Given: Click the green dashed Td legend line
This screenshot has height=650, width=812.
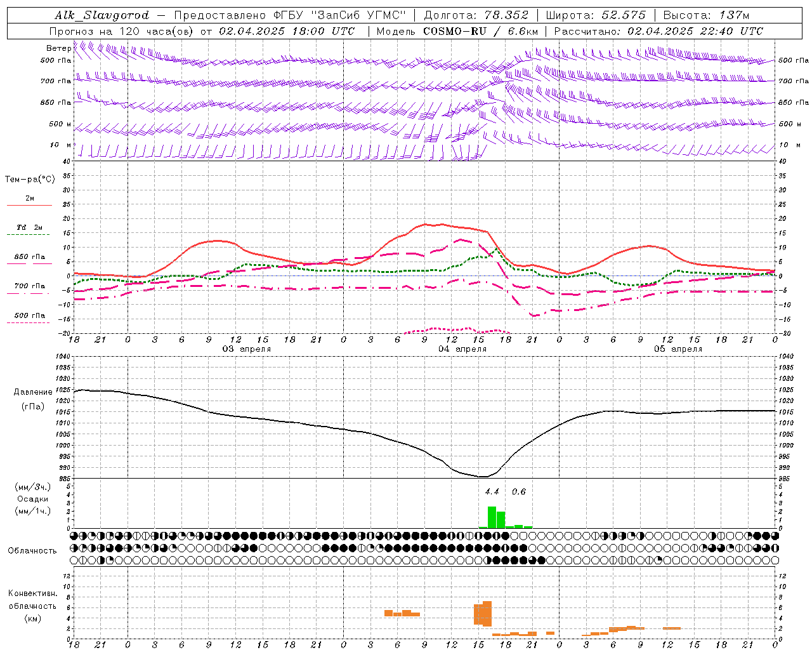Looking at the screenshot, I should [x=28, y=235].
